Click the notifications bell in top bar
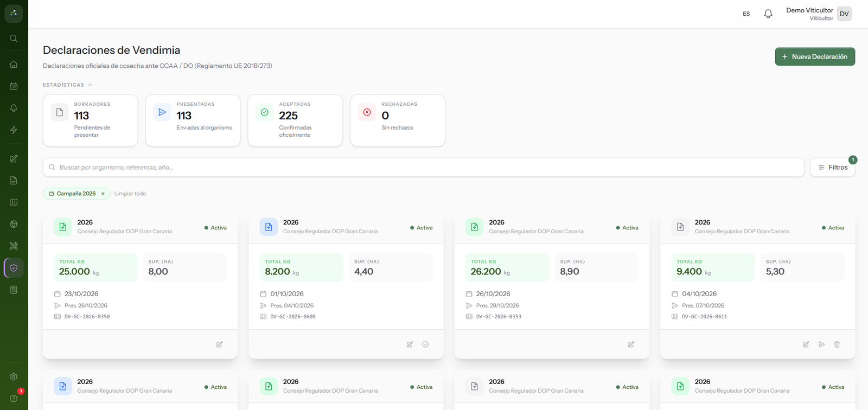868x410 pixels. pyautogui.click(x=768, y=14)
